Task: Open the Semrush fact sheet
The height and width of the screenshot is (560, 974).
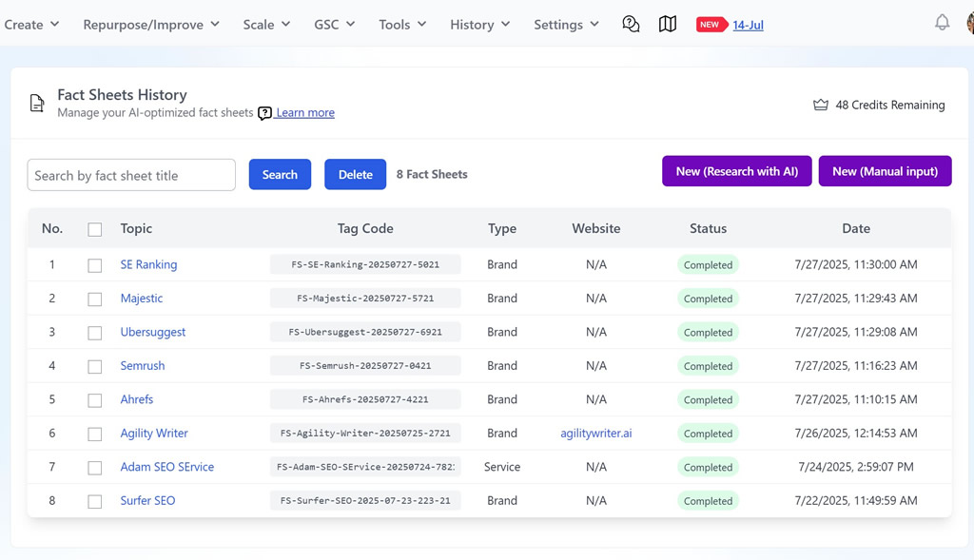Action: tap(143, 366)
